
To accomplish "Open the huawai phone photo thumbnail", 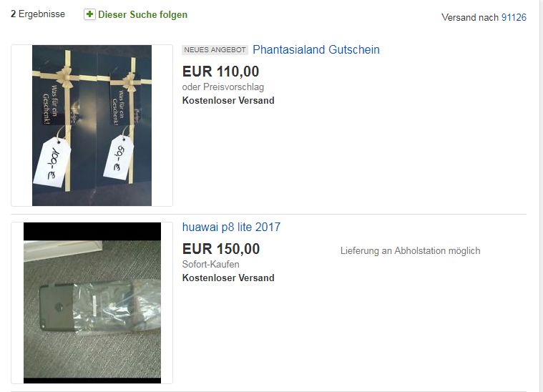I will pyautogui.click(x=92, y=303).
